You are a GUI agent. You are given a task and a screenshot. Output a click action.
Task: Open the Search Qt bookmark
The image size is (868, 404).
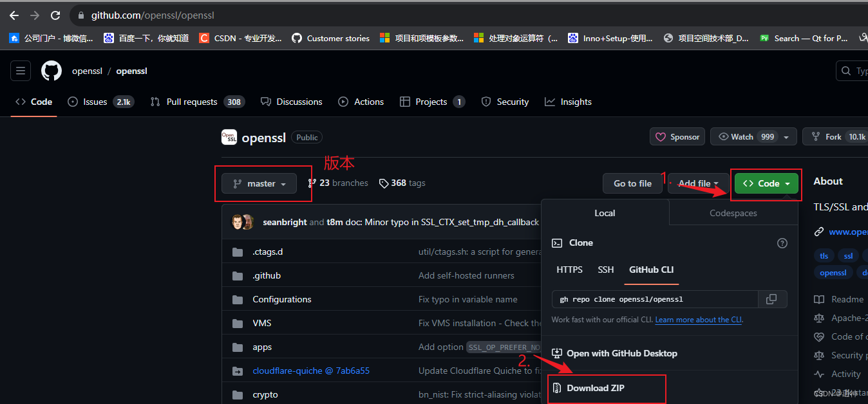(804, 38)
